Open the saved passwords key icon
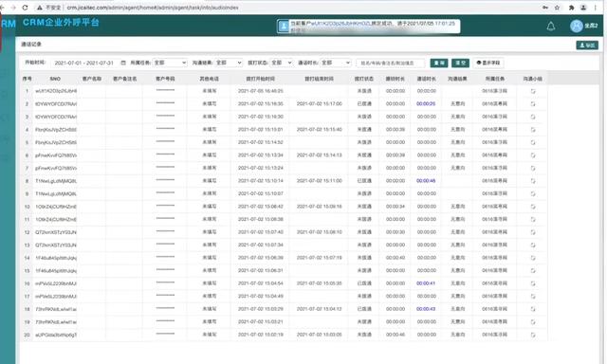Screen dimensions: 607x364 click(544, 8)
